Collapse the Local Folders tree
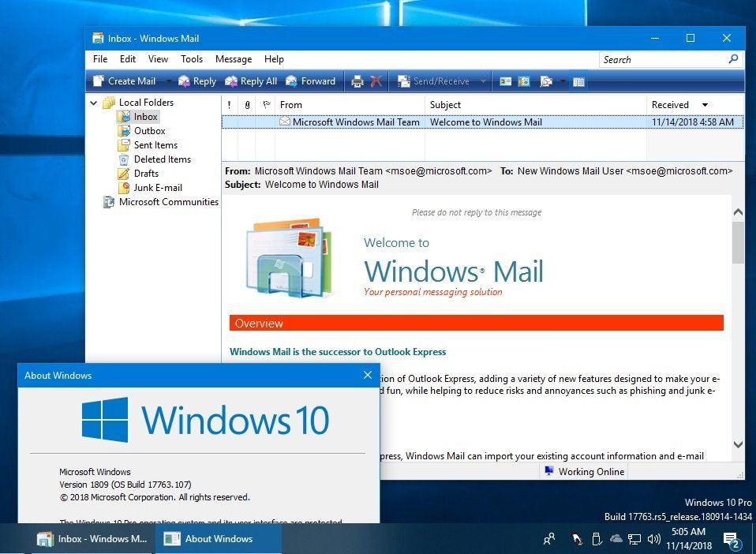Screen dimensions: 756x554 93,103
